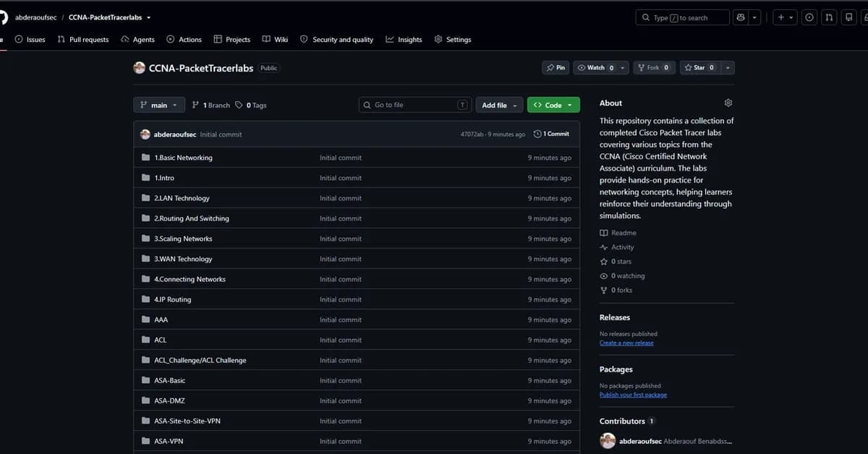
Task: Open pull requests icon in top-right header
Action: (830, 17)
